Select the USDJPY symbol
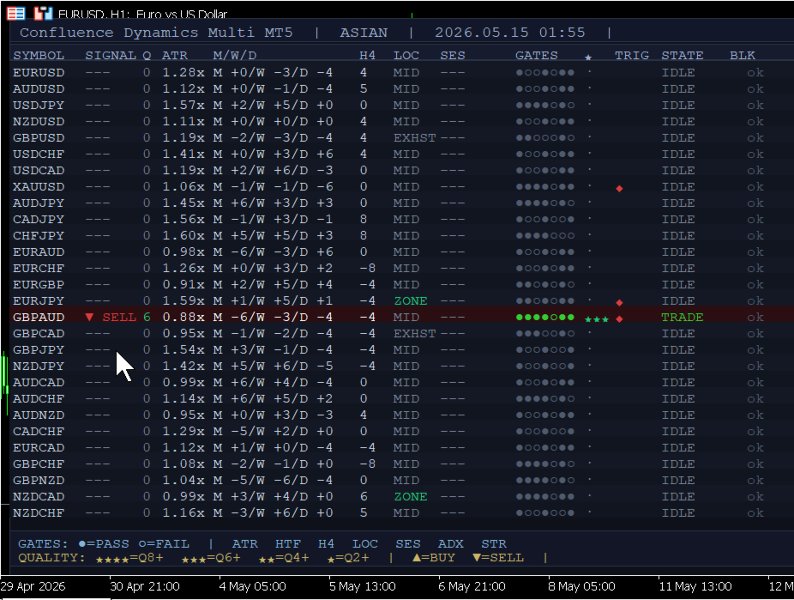 pos(38,105)
